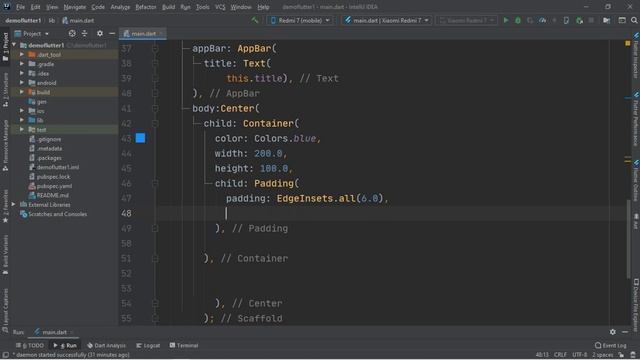Click the Run tool window button
Image resolution: width=640 pixels, height=360 pixels.
(65, 345)
